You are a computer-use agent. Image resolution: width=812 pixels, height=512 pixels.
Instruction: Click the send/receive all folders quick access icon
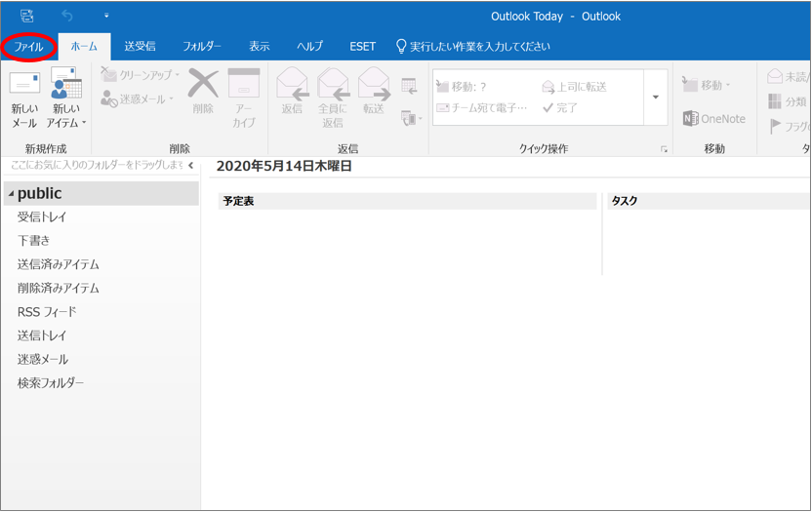click(27, 16)
